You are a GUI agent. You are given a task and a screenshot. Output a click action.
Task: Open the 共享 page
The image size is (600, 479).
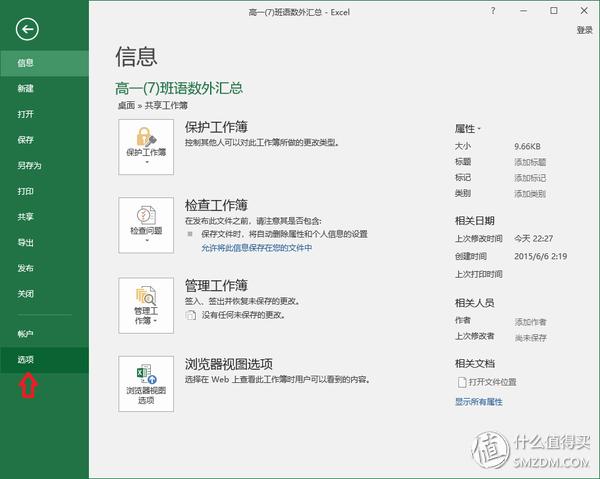(44, 217)
